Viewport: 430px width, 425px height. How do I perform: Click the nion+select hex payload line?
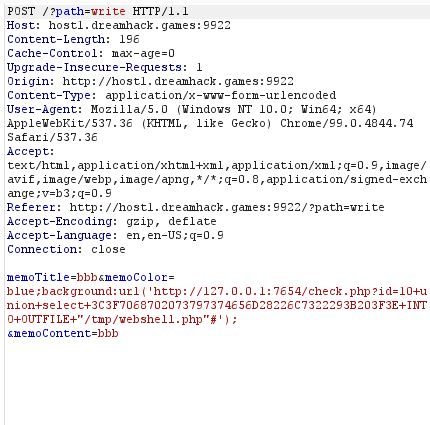(x=217, y=306)
